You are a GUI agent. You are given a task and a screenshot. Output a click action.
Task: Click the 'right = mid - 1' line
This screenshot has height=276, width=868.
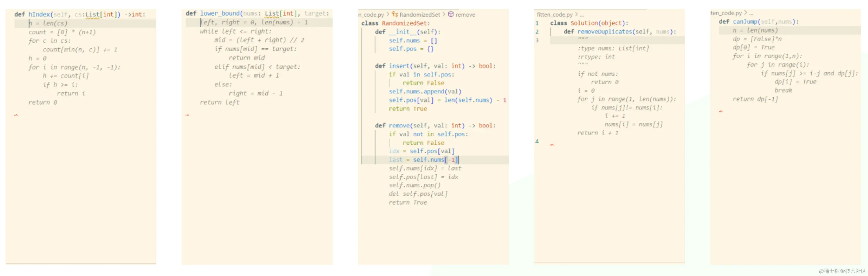click(255, 93)
